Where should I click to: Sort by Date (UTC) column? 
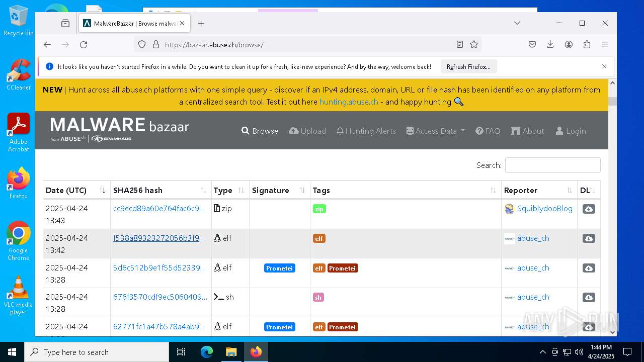[x=76, y=190]
